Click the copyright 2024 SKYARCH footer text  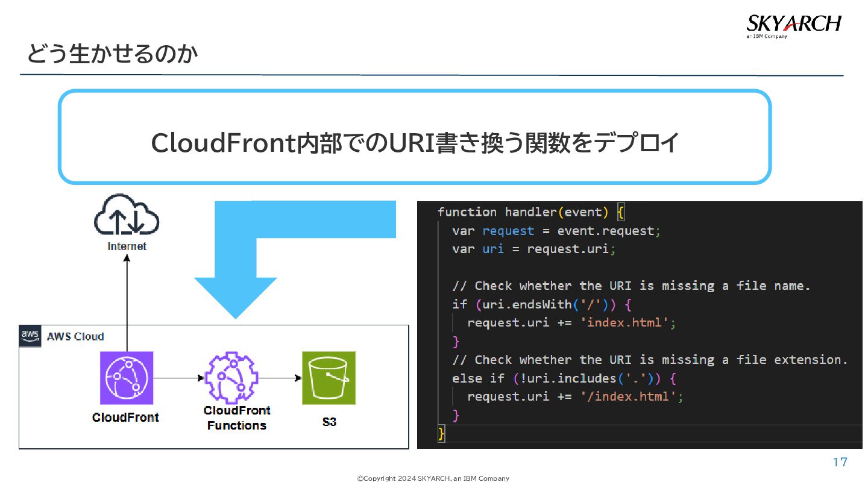(433, 478)
